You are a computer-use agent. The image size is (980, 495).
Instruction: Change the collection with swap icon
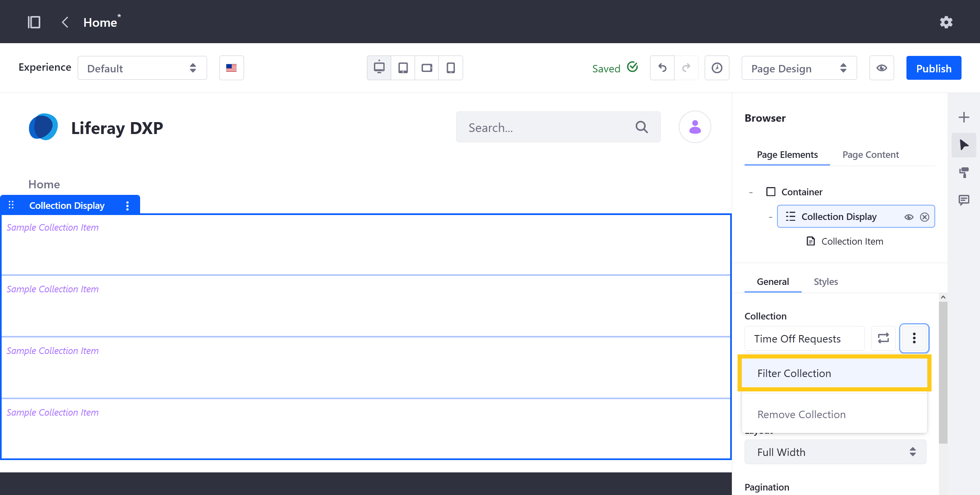pyautogui.click(x=883, y=338)
